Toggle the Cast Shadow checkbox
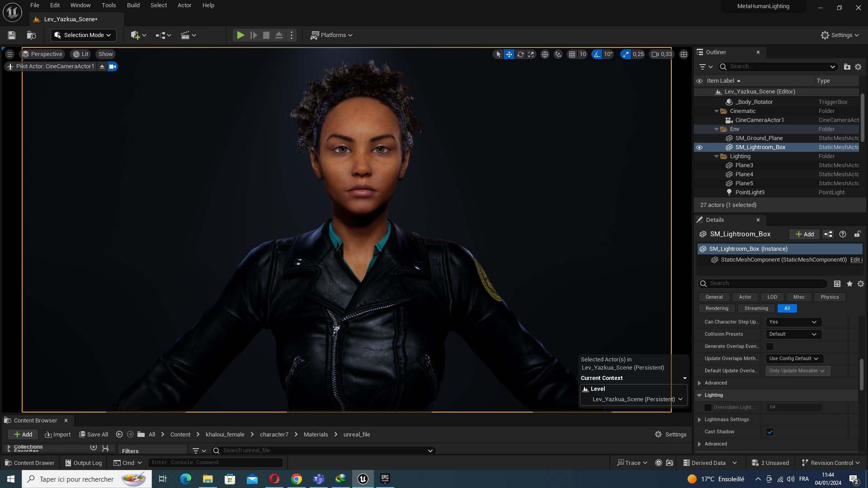Screen dimensions: 868x488 (770, 432)
